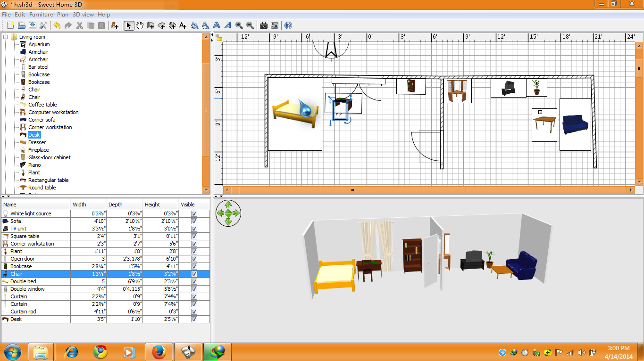Zoom in on the plan with the magnifier icon
644x361 pixels.
point(239,25)
